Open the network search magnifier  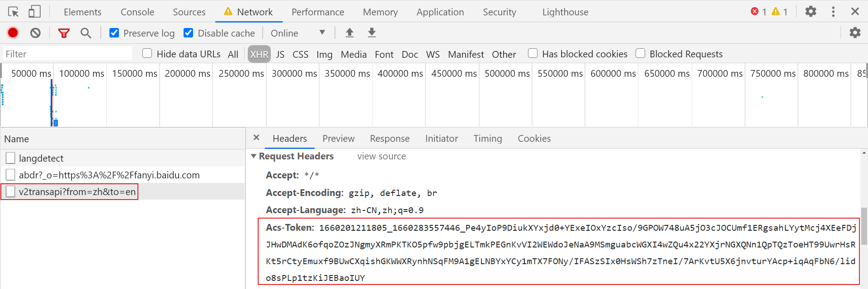(85, 33)
